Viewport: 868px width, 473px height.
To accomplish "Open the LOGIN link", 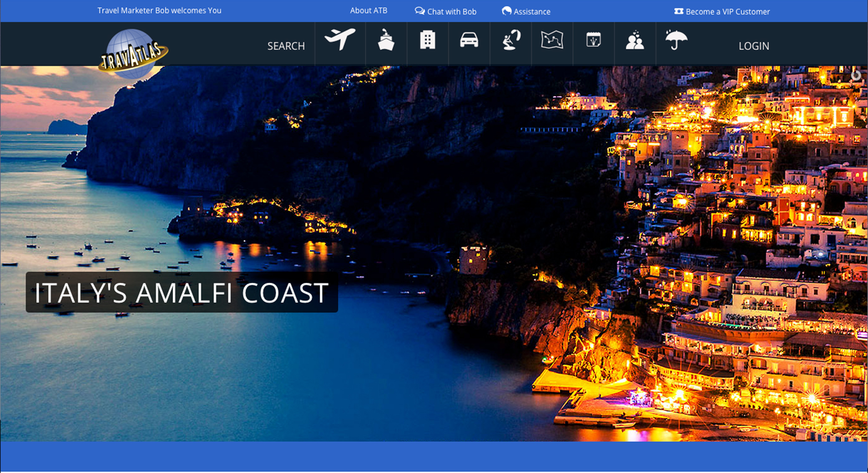I will click(x=754, y=46).
